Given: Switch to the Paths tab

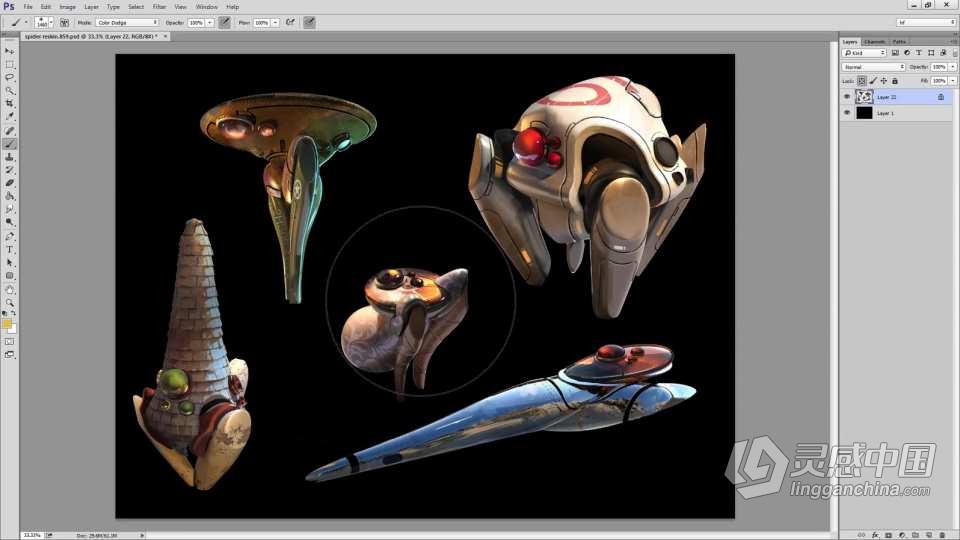Looking at the screenshot, I should point(899,42).
